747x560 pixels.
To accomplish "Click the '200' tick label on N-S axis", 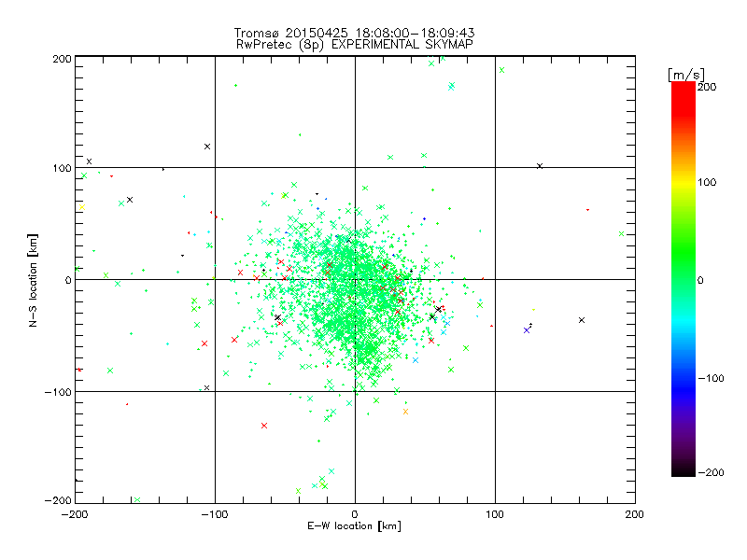I will coord(62,59).
